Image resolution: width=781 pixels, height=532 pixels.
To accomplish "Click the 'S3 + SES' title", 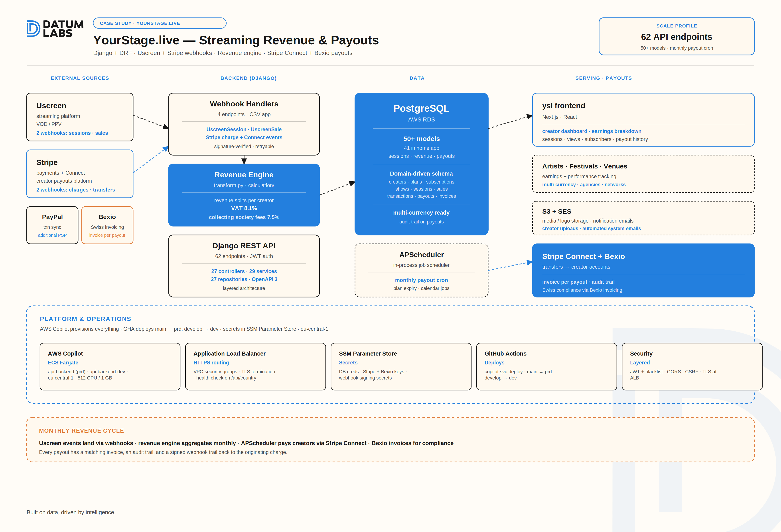I will tap(557, 211).
